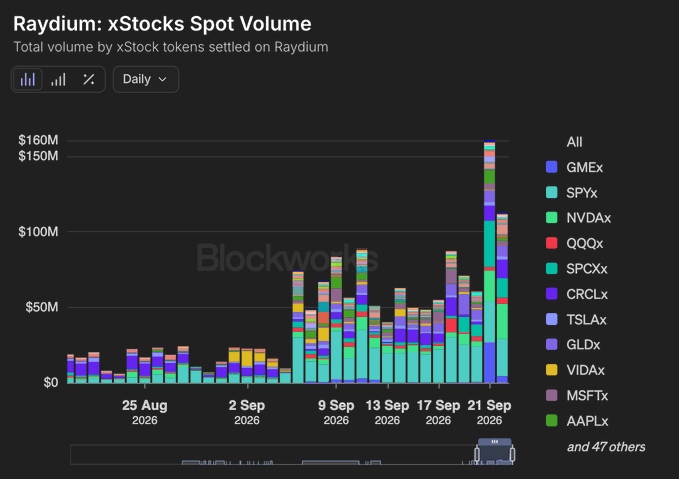Toggle GLDx series in legend
The width and height of the screenshot is (679, 479).
coord(573,345)
